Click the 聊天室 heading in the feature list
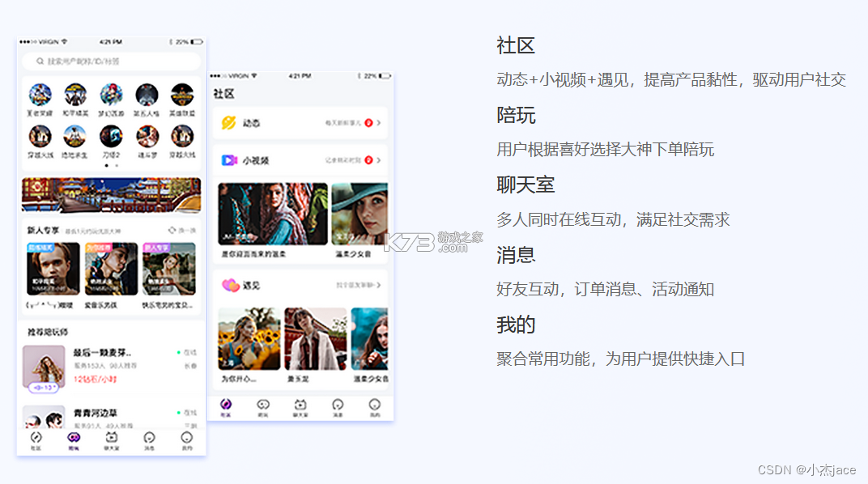 (x=525, y=185)
